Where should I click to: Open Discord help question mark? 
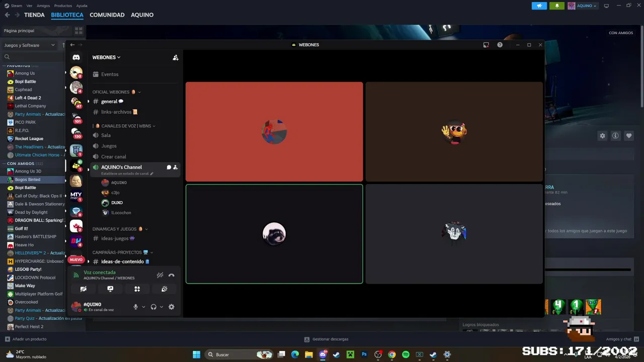[x=500, y=45]
